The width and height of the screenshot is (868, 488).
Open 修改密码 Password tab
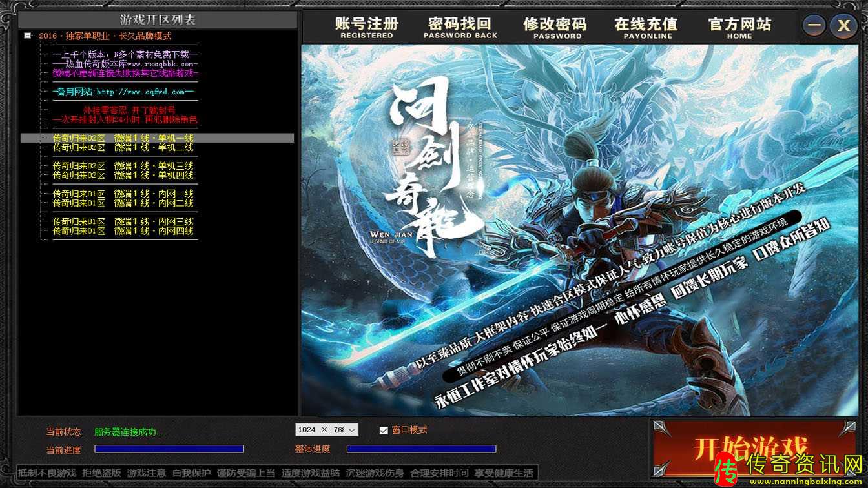click(555, 28)
